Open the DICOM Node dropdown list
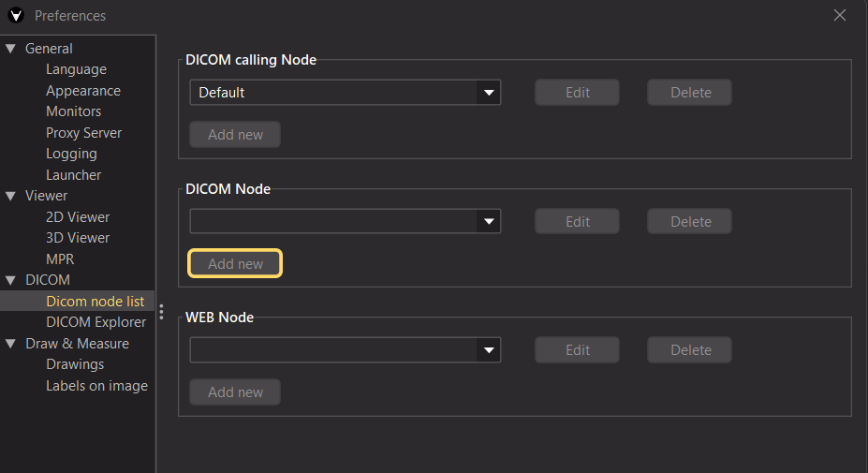This screenshot has width=868, height=473. point(345,222)
